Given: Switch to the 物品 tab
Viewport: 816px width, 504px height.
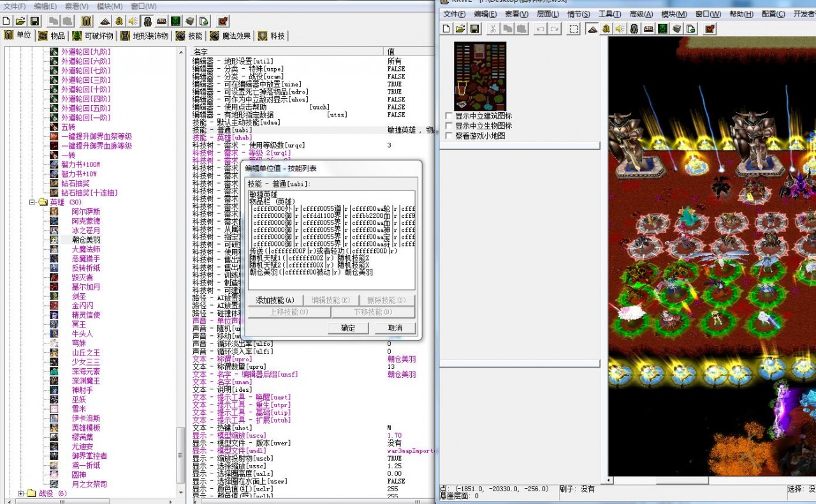Looking at the screenshot, I should tap(52, 36).
